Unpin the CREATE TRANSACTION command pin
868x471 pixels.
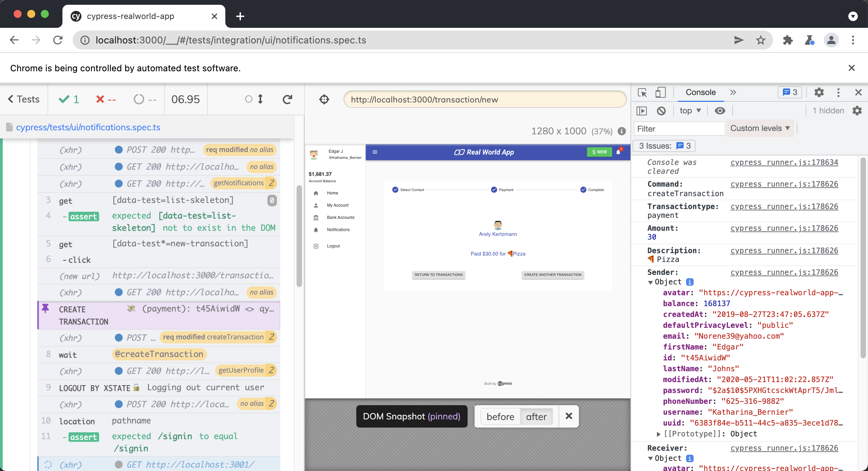[x=45, y=308]
